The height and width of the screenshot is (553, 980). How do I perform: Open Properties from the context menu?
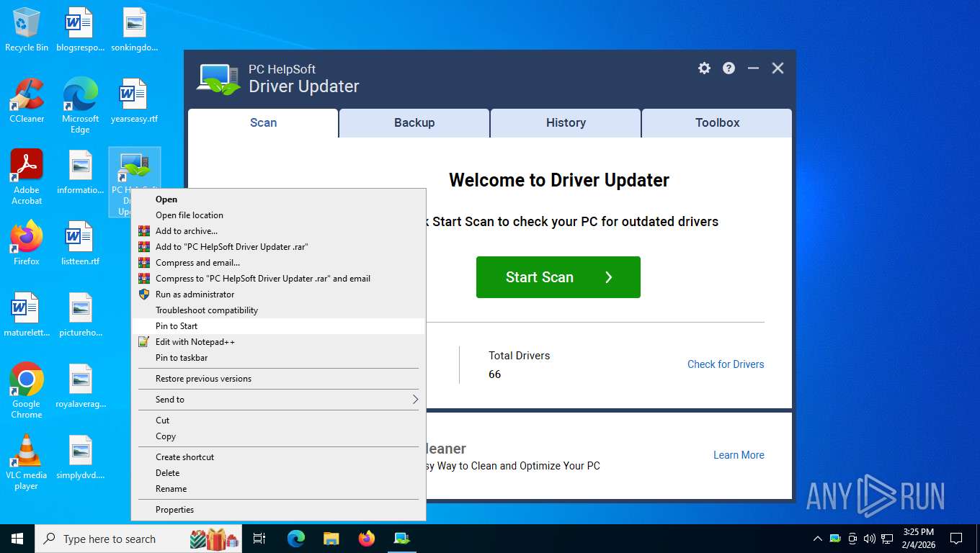(x=278, y=510)
